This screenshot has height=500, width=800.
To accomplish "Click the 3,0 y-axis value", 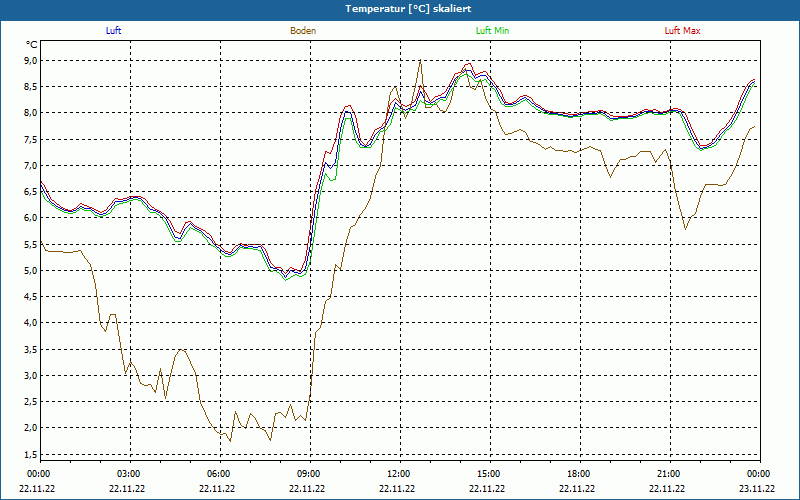I will pos(31,376).
